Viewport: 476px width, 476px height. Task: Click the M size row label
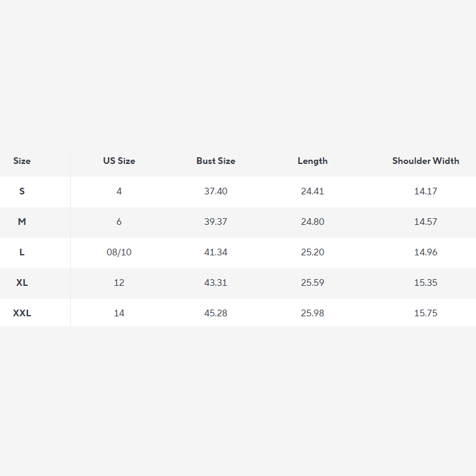[x=22, y=222]
